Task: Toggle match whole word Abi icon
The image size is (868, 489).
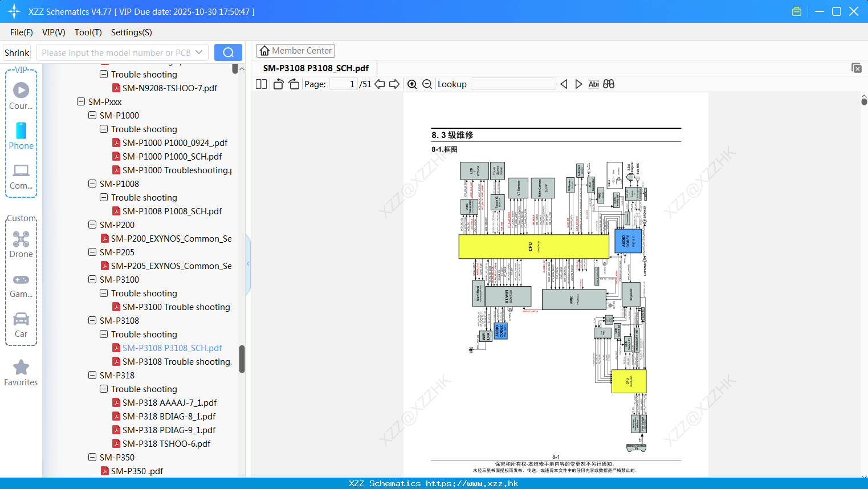Action: (x=593, y=84)
